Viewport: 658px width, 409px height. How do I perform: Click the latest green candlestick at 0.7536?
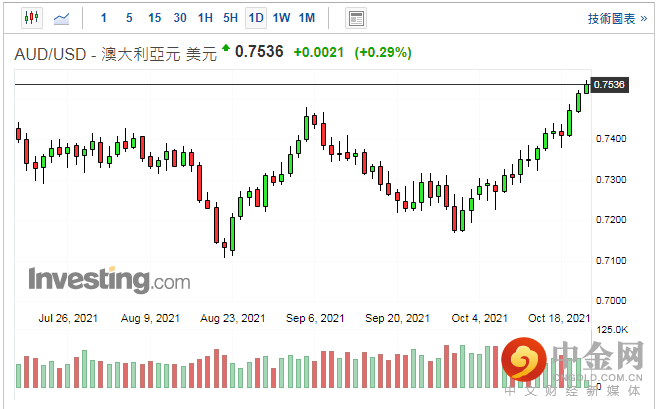587,88
